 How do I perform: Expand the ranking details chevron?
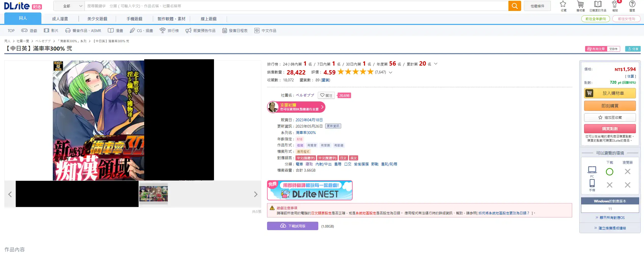point(436,64)
